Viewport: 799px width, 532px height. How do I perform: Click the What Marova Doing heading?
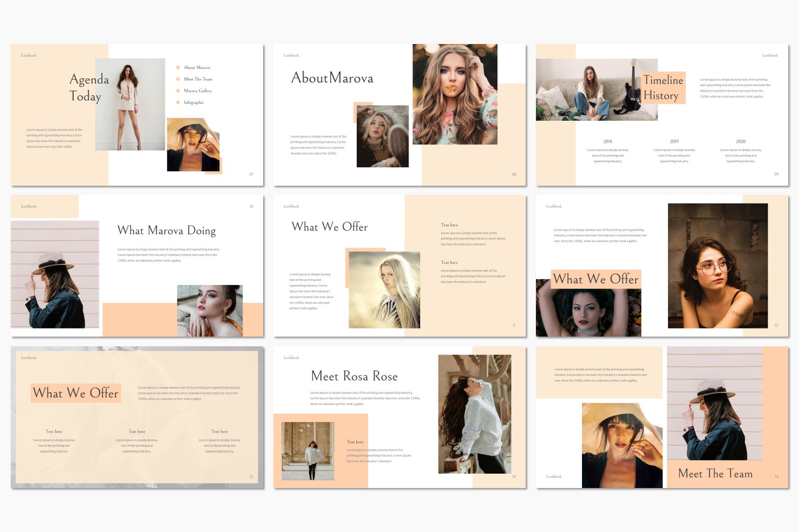[x=166, y=231]
